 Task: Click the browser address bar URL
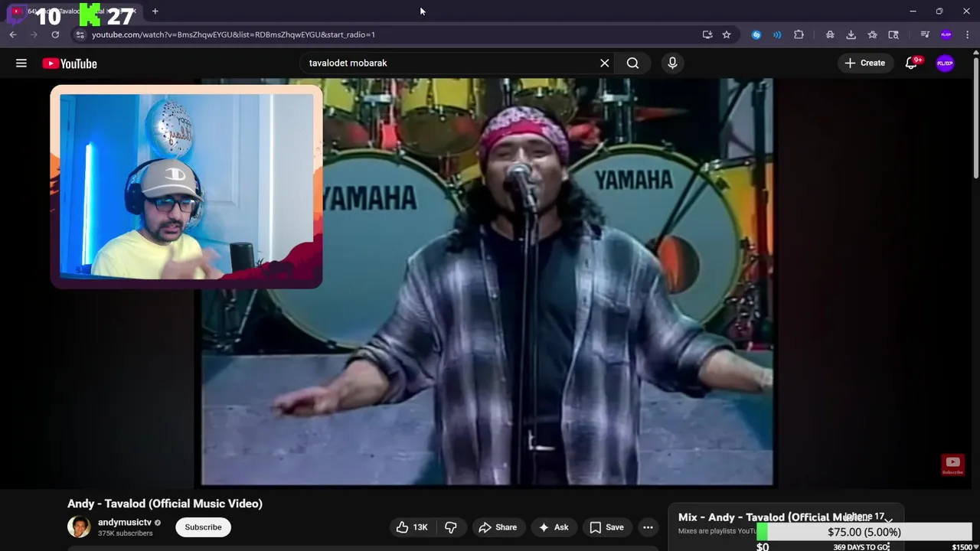click(234, 34)
